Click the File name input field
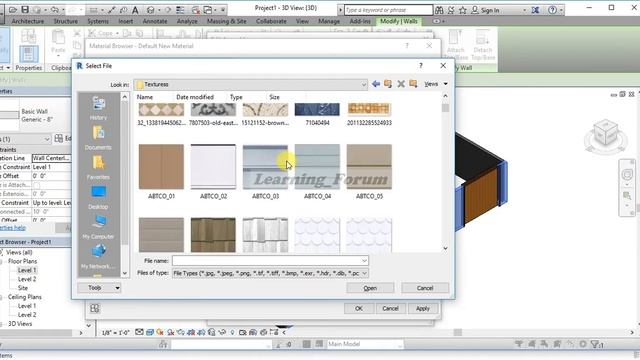The image size is (640, 360). [270, 260]
